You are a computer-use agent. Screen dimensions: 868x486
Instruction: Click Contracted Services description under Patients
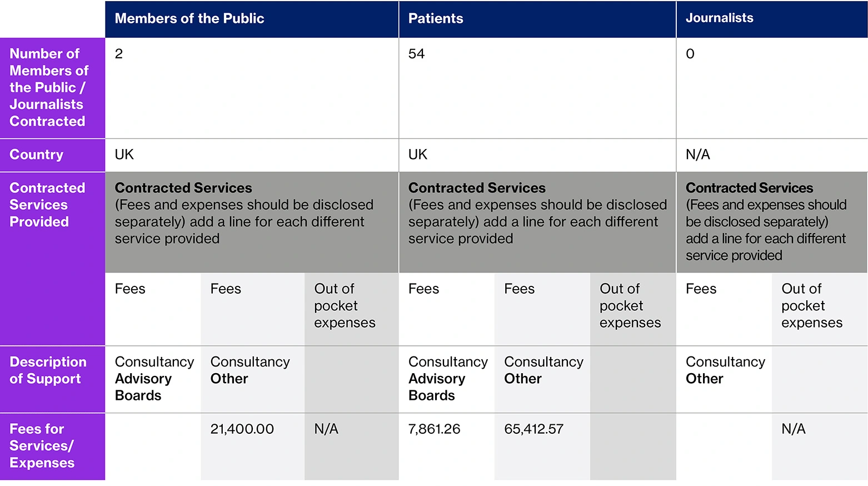pyautogui.click(x=537, y=214)
